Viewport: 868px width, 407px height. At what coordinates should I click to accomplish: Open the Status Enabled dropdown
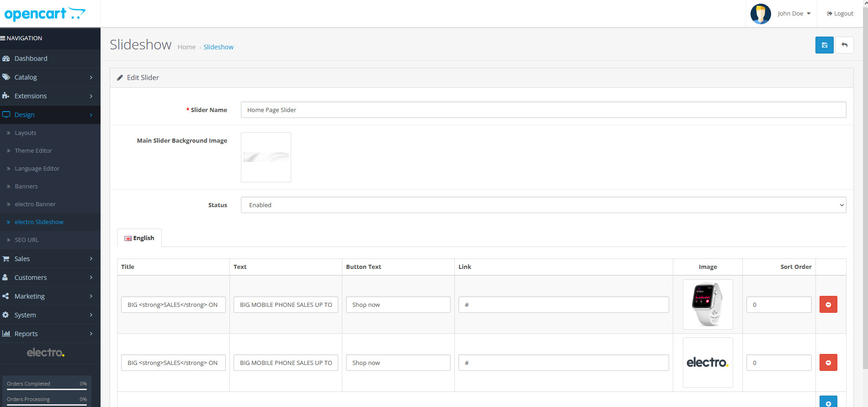coord(543,205)
